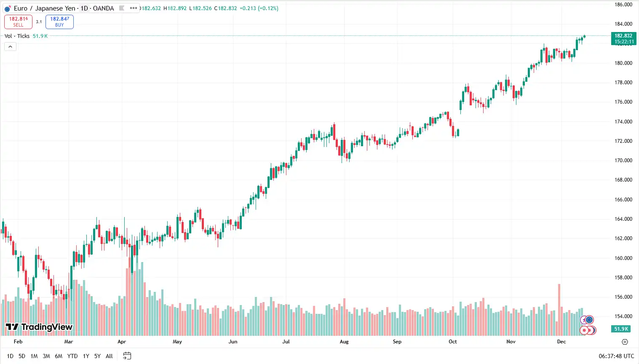This screenshot has width=639, height=364.
Task: Toggle visibility of the Vol · Ticks indicator
Action: pos(17,36)
